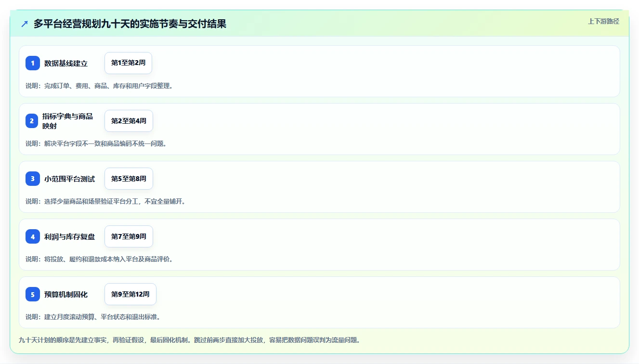Click the 数据基线建立 step title
The image size is (639, 364).
(x=66, y=63)
